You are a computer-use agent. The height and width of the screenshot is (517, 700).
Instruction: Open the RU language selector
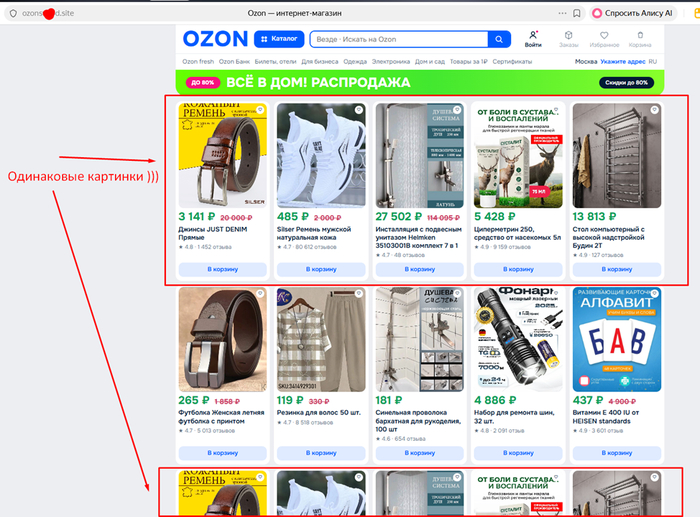[x=653, y=62]
